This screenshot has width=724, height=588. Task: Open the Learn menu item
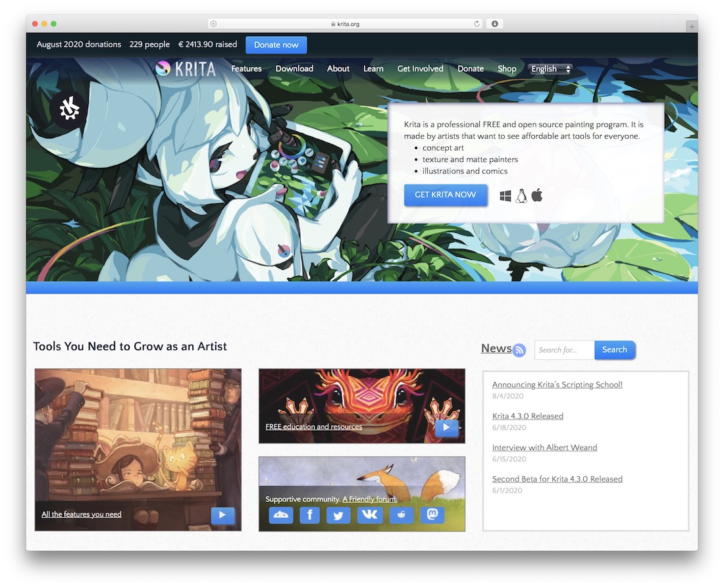tap(373, 68)
